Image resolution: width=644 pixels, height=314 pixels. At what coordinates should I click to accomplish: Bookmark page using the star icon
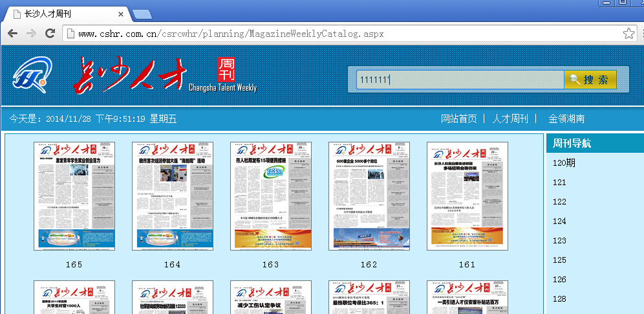pos(628,34)
